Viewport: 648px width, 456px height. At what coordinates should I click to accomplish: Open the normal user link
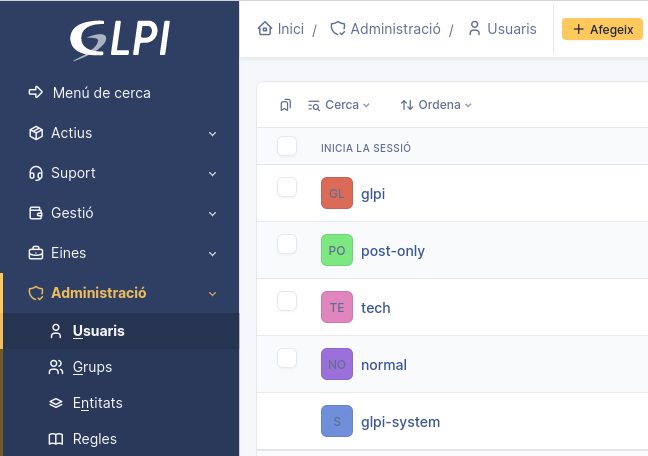click(x=384, y=365)
